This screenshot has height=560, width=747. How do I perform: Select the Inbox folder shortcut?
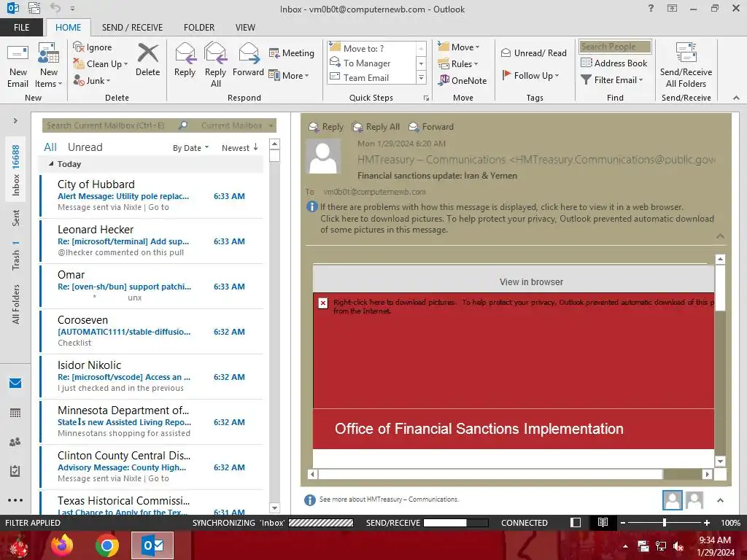click(16, 170)
